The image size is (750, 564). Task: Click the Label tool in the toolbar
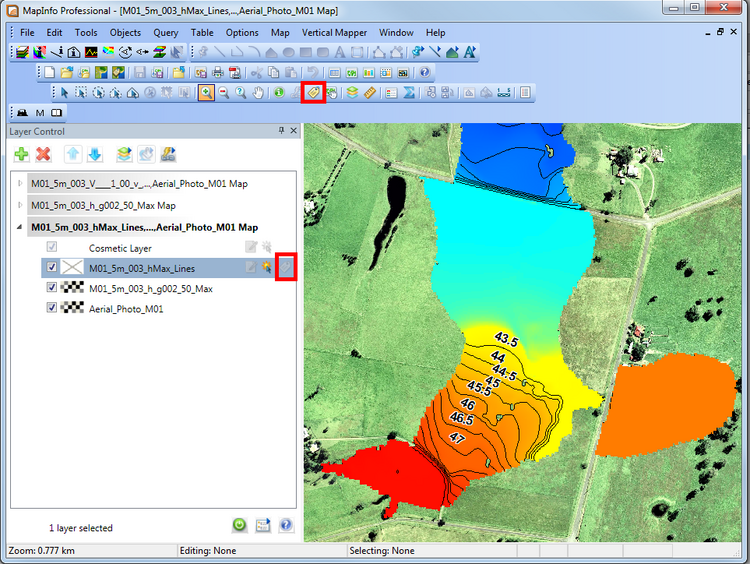click(x=312, y=92)
